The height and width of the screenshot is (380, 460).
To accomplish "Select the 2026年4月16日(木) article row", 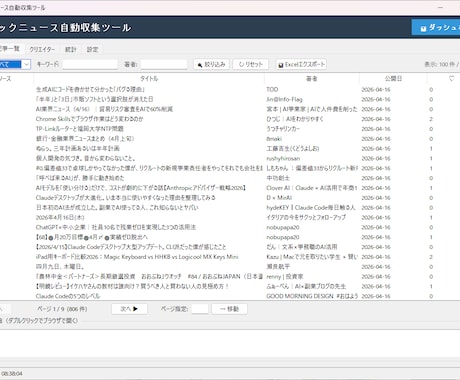I will click(60, 217).
